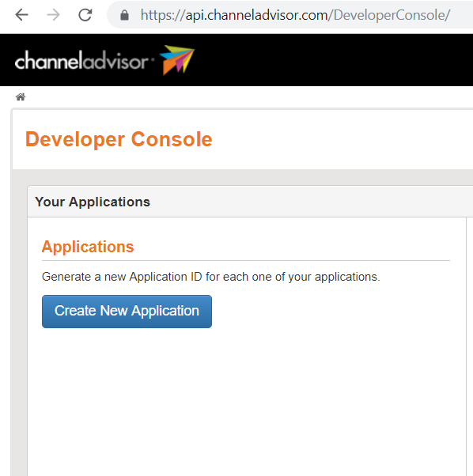Click the channeladvisor wordmark logo
Image resolution: width=473 pixels, height=476 pixels.
[82, 60]
